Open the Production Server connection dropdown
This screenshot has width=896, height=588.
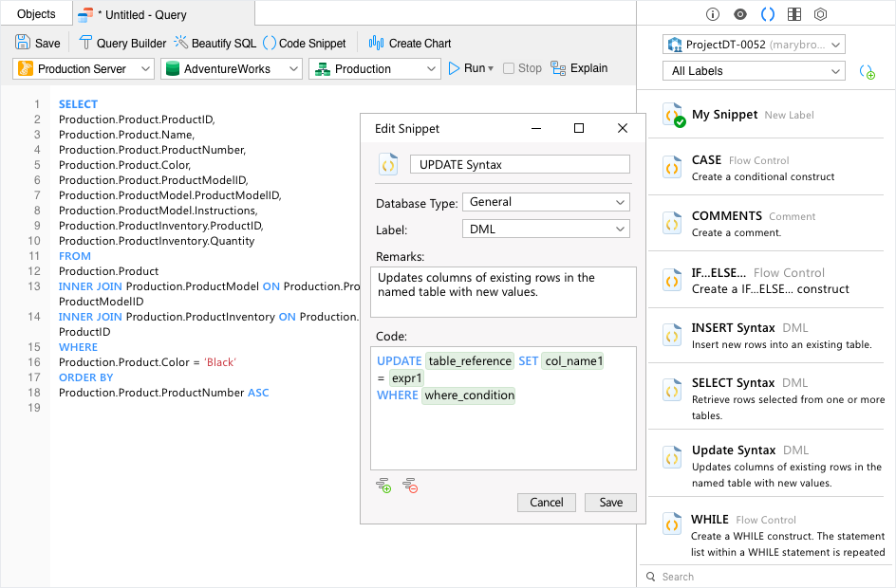pyautogui.click(x=84, y=69)
